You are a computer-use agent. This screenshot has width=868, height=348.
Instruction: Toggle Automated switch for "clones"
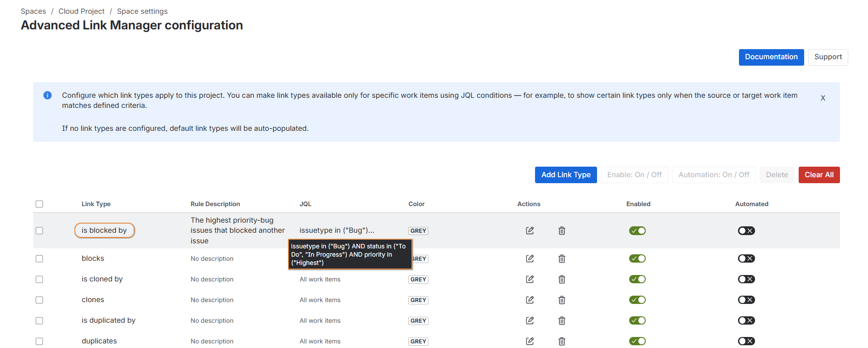click(746, 300)
